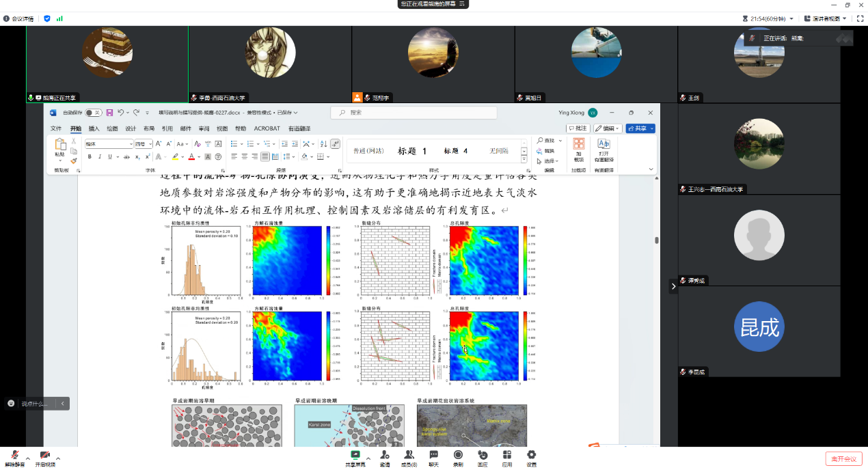This screenshot has height=470, width=868.
Task: Turn on the video camera
Action: click(x=45, y=456)
